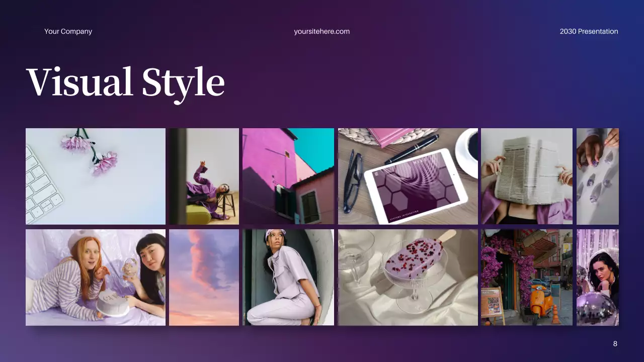Click the keyboard with pink flowers photo
644x362 pixels.
tap(95, 175)
